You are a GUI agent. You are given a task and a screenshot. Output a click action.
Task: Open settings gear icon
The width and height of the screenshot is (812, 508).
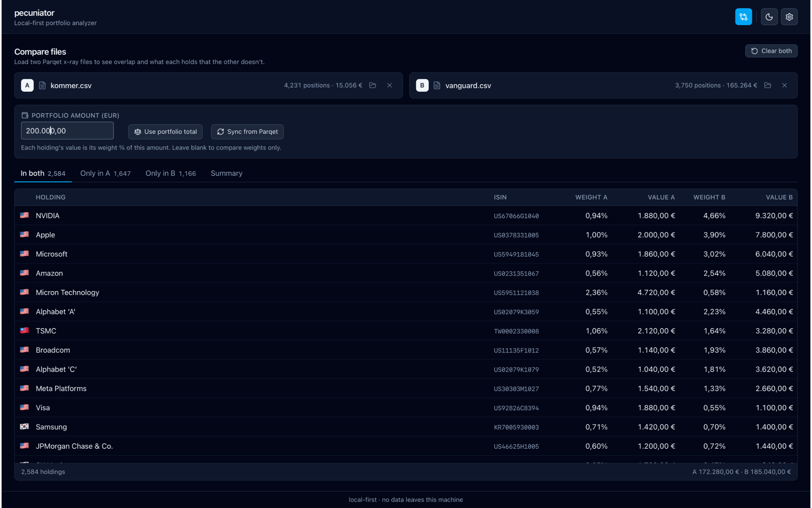click(789, 17)
